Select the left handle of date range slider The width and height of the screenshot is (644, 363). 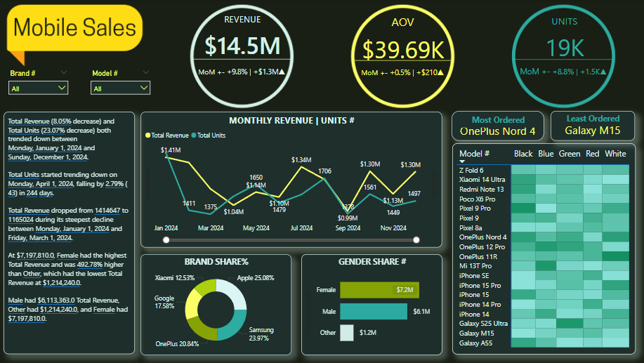[166, 240]
